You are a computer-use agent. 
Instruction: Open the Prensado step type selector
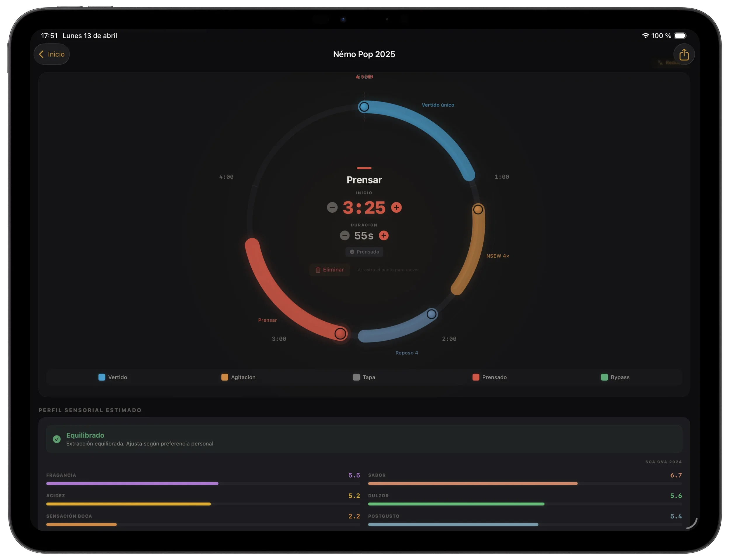pos(364,252)
